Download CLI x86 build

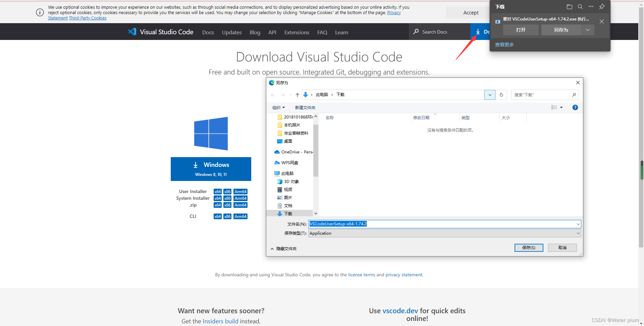point(227,217)
